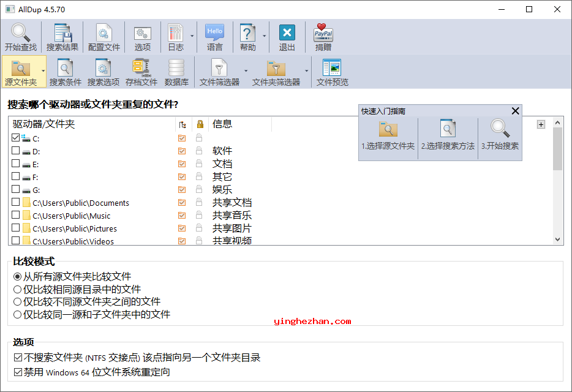The image size is (572, 392).
Task: Click the 共享图片 info text
Action: click(x=232, y=228)
